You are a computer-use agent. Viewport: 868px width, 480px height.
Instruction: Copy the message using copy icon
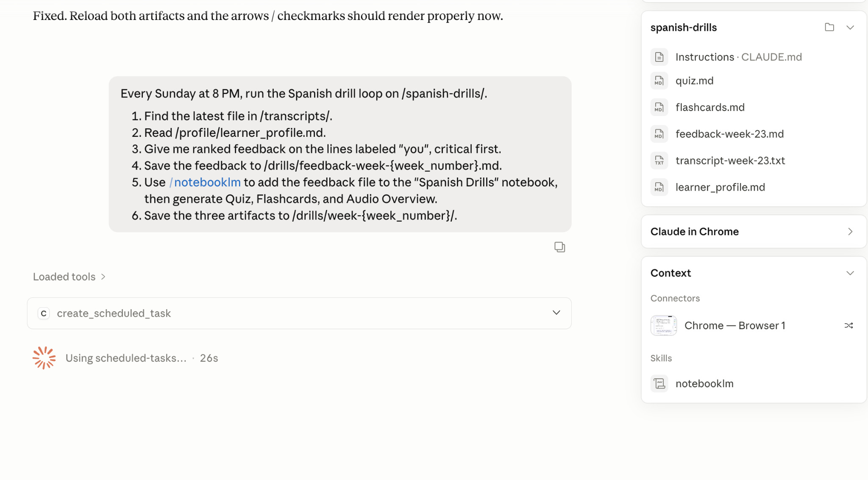coord(559,247)
